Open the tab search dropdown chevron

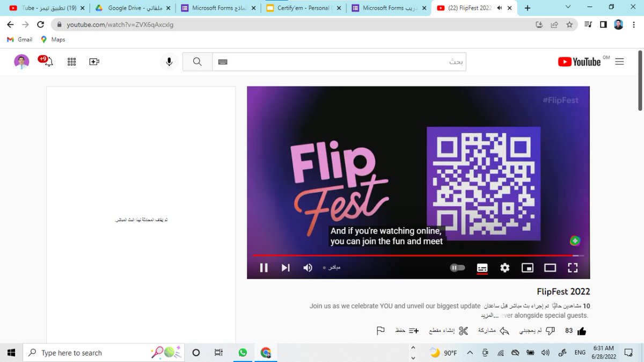point(569,7)
